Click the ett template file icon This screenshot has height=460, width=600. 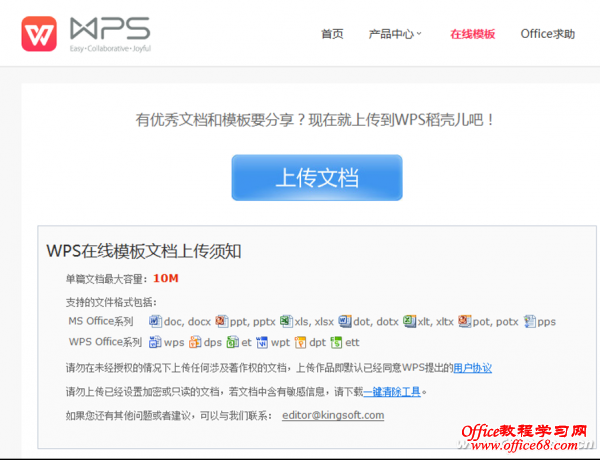coord(336,342)
